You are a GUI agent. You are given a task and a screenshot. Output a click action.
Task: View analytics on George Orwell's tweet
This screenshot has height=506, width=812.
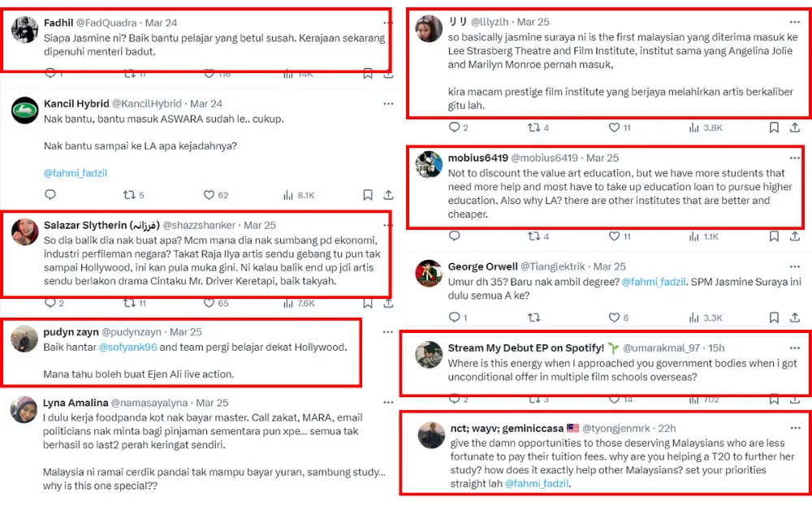[694, 318]
